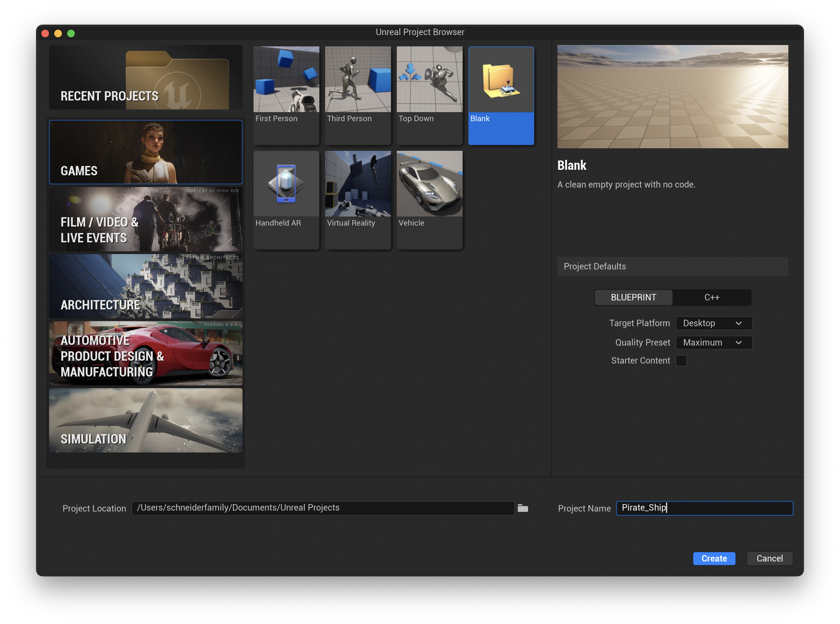Select the First Person game template
The height and width of the screenshot is (624, 840).
click(x=286, y=95)
